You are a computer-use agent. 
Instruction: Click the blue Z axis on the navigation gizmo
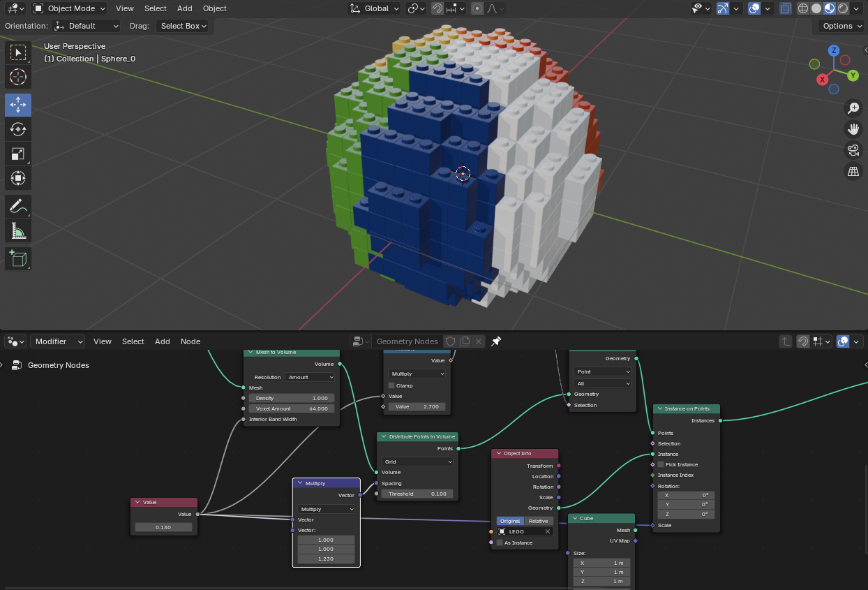(x=833, y=50)
